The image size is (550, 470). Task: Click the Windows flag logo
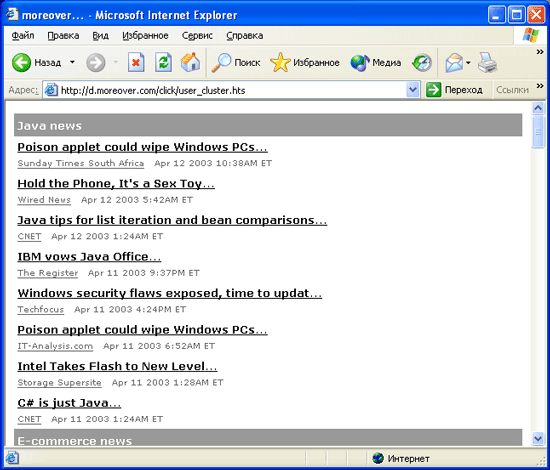[x=531, y=35]
